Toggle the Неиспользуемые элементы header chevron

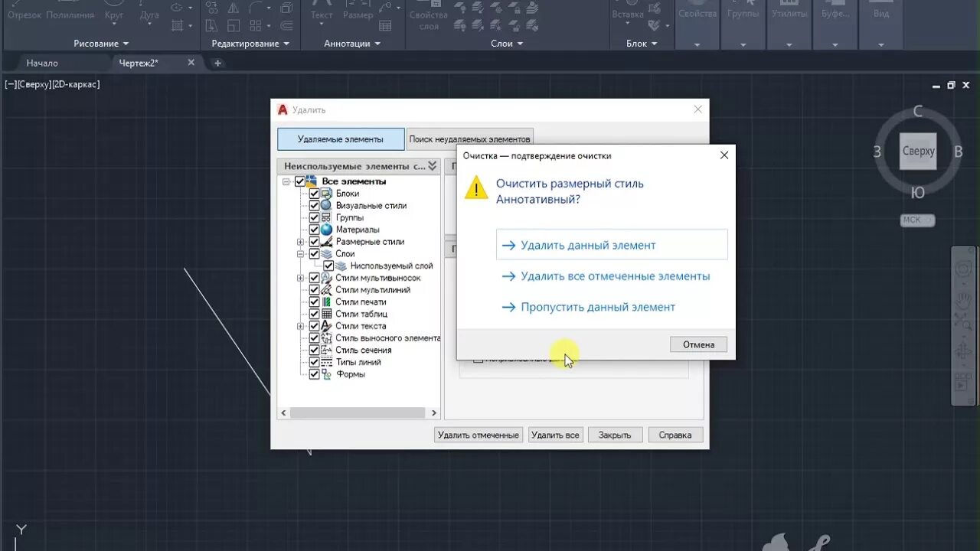click(x=432, y=165)
